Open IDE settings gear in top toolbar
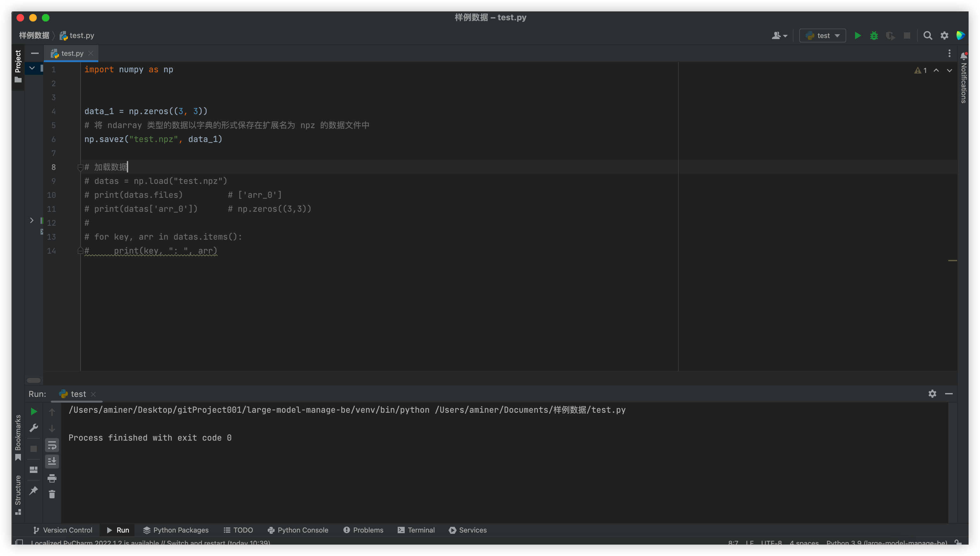Viewport: 980px width, 556px height. (x=944, y=36)
